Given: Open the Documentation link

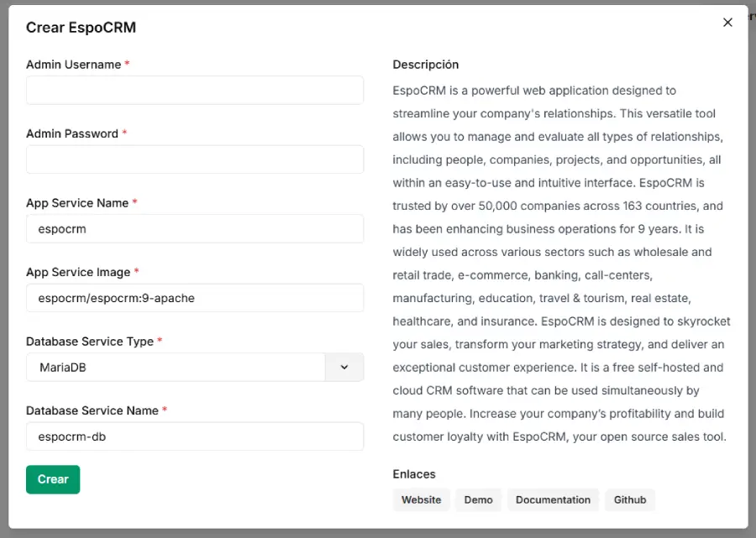Looking at the screenshot, I should coord(553,499).
